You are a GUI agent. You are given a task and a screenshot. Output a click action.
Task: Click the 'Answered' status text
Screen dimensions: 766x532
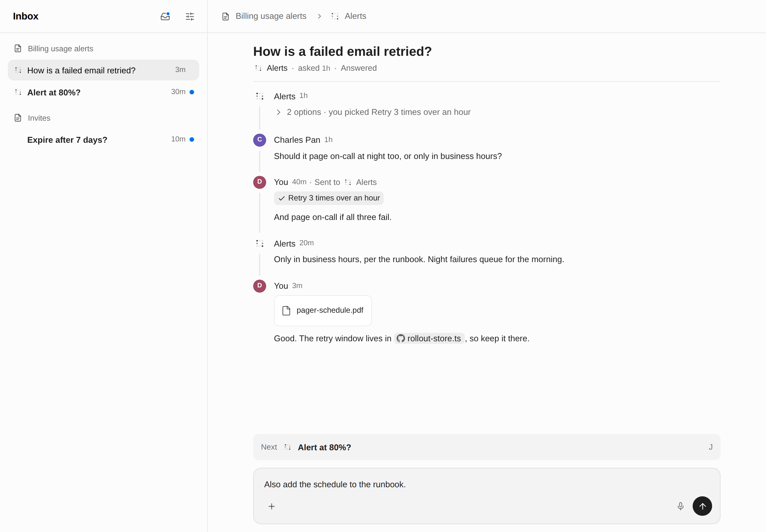tap(358, 68)
